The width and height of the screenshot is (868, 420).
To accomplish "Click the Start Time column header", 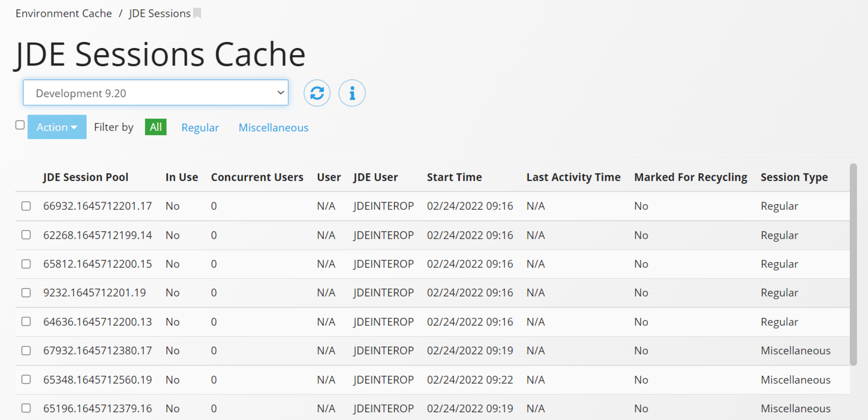I will (454, 177).
